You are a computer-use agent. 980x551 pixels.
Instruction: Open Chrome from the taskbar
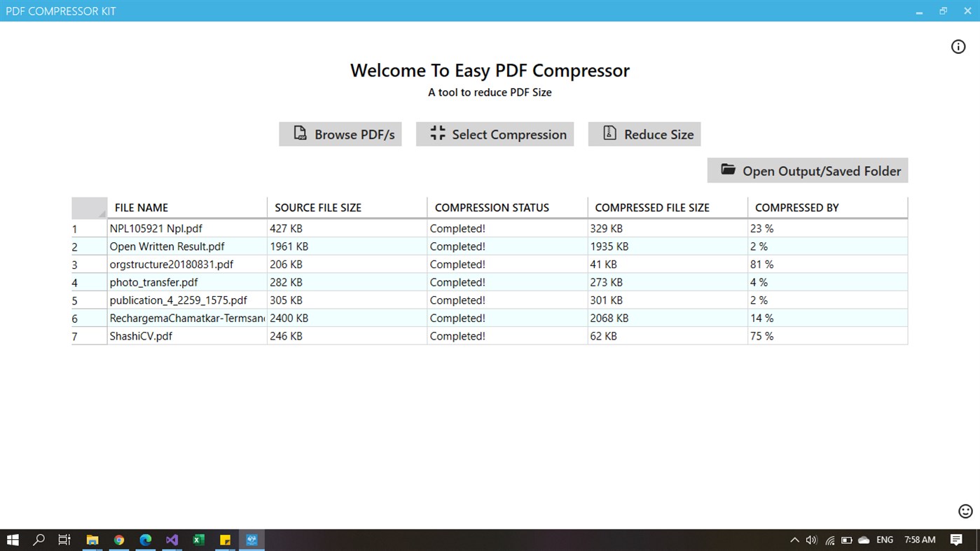pos(118,540)
